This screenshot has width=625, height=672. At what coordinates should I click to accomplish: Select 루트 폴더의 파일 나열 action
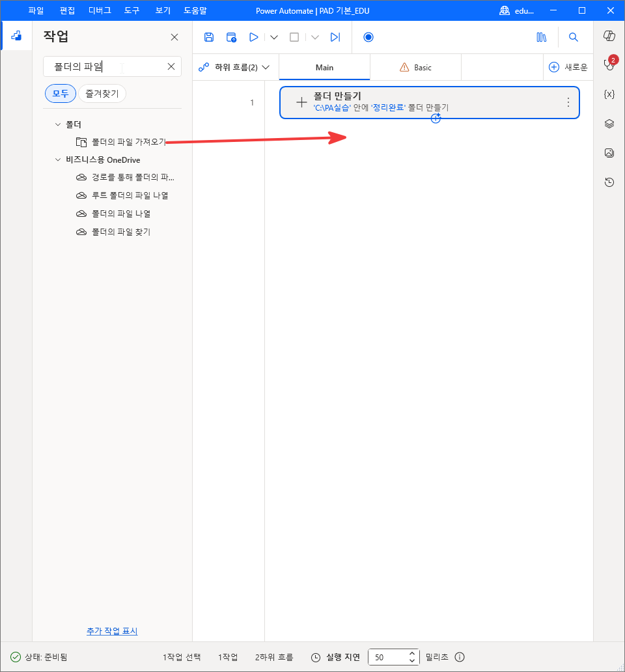tap(122, 195)
